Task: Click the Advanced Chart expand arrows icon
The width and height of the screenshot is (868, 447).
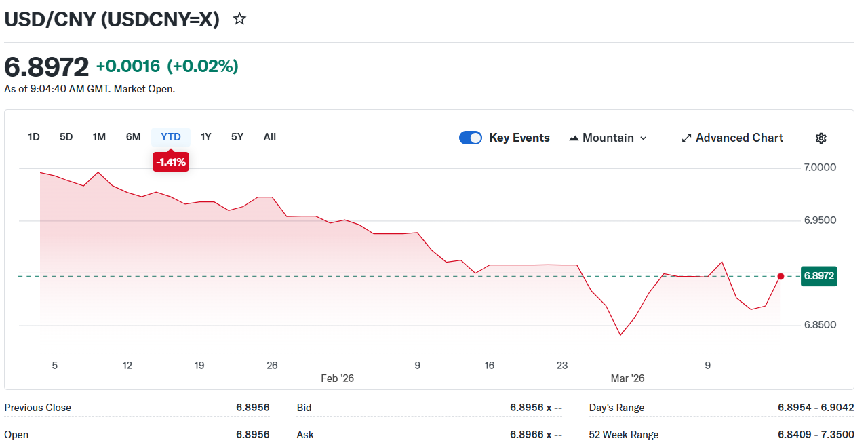Action: (686, 138)
